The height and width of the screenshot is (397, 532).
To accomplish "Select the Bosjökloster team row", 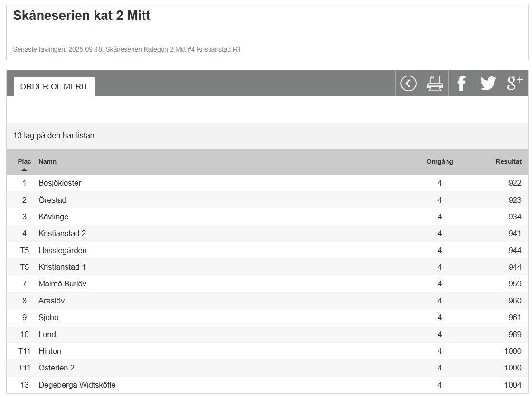I will pyautogui.click(x=60, y=183).
